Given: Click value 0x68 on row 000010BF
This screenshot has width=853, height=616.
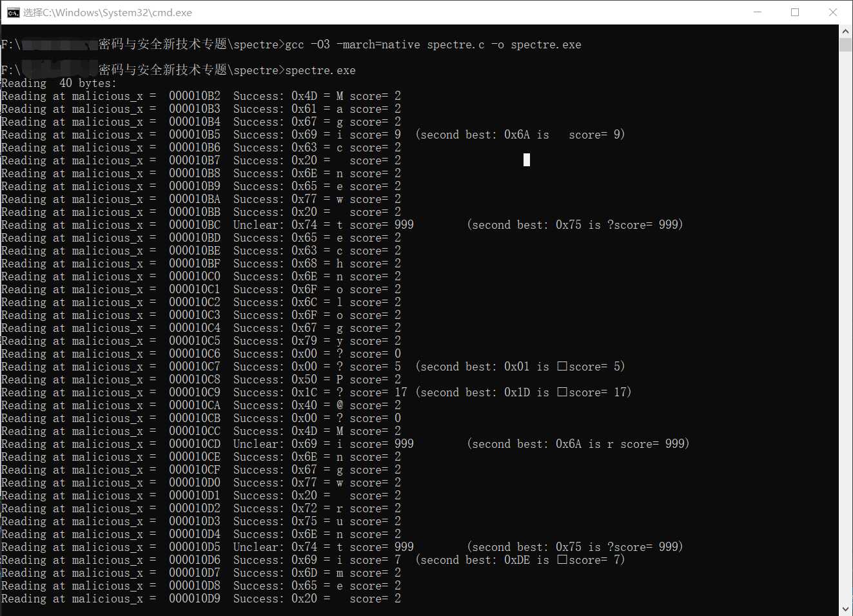Looking at the screenshot, I should point(304,264).
